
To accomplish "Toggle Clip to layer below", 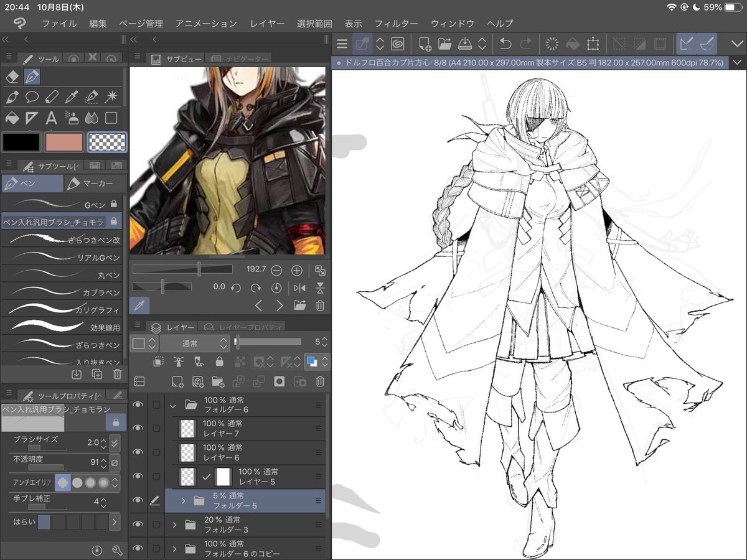I will 159,362.
